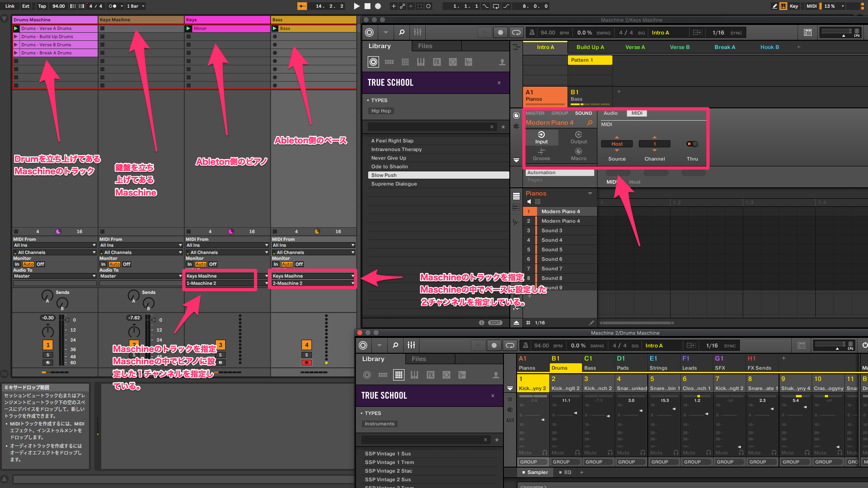Select the Supreme Dialogue preset
This screenshot has width=868, height=488.
tap(394, 184)
